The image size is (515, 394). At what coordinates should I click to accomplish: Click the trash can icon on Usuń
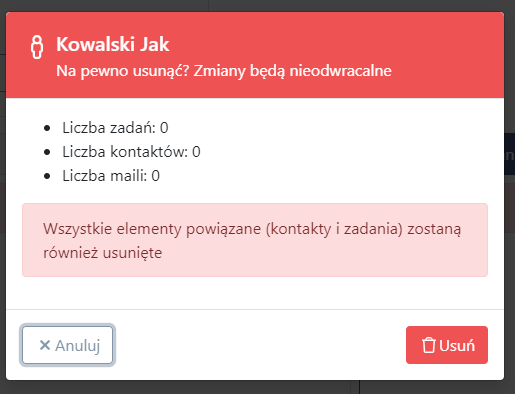pyautogui.click(x=429, y=345)
